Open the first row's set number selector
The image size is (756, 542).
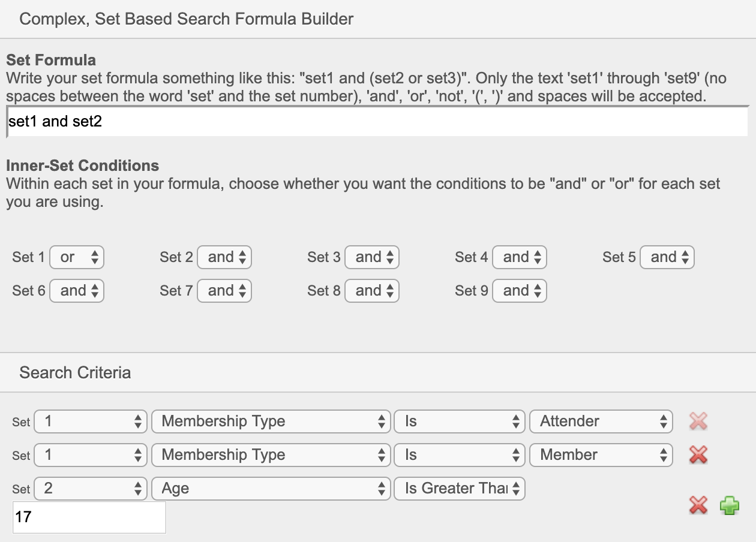pyautogui.click(x=90, y=421)
